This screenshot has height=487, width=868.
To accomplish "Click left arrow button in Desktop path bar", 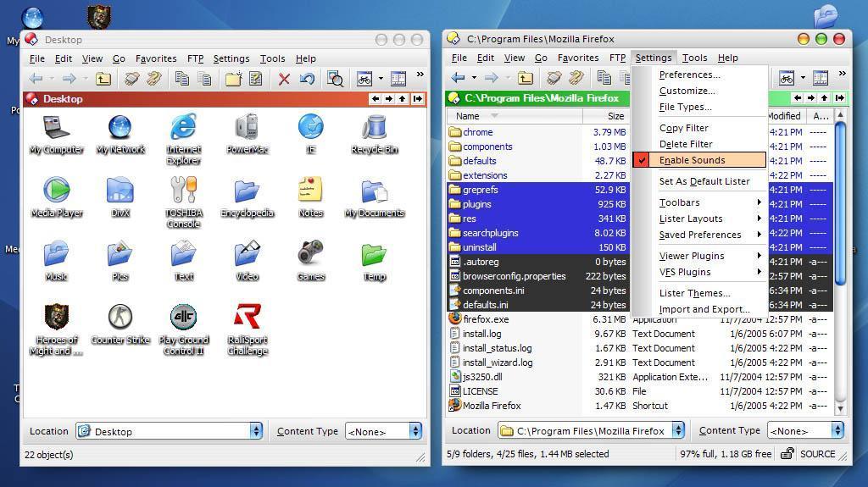I will click(x=376, y=98).
